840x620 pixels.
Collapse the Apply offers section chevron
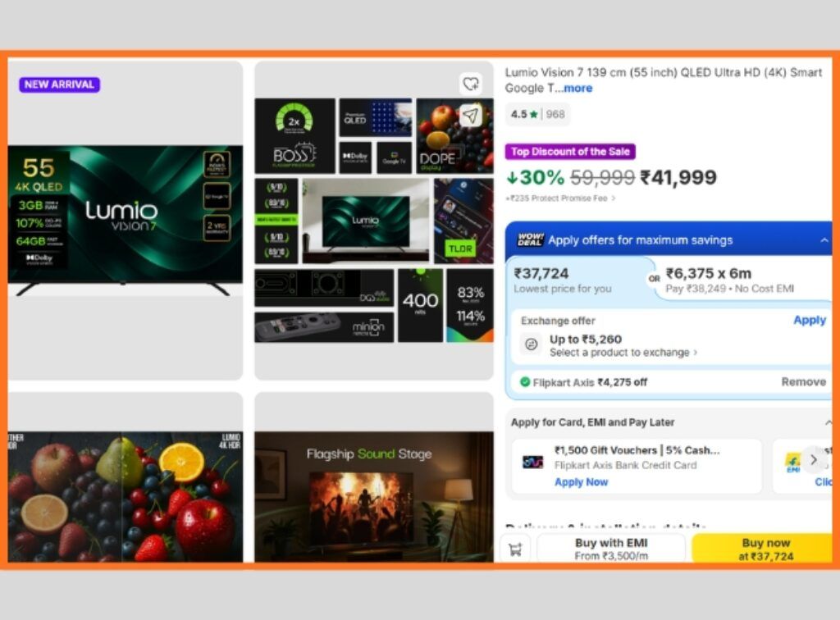[824, 240]
